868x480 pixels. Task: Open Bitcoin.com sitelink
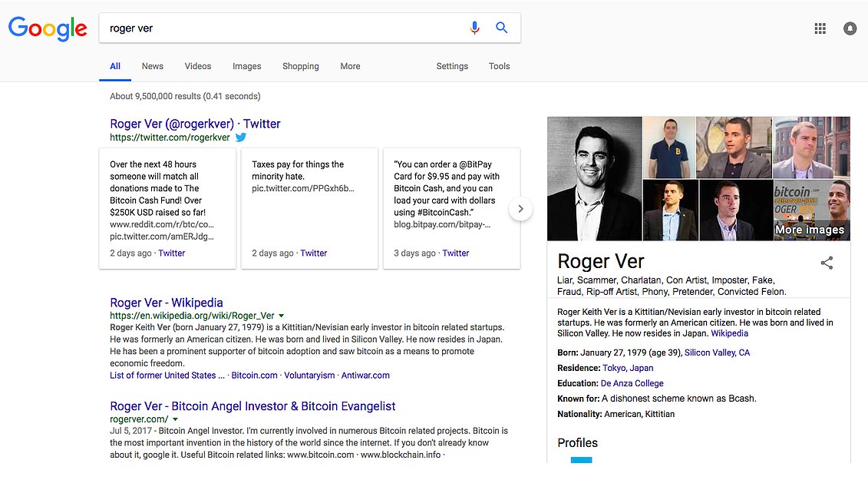coord(254,376)
